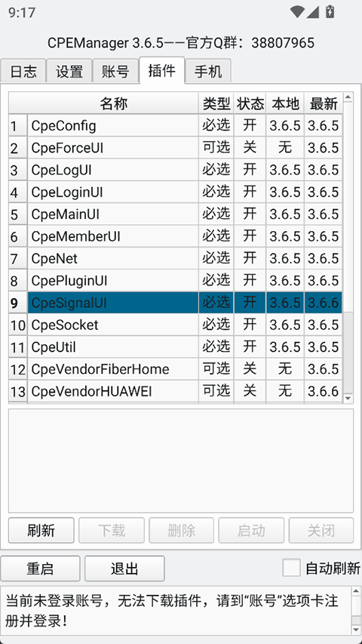Open the 账号 tab
The height and width of the screenshot is (644, 362).
point(115,71)
